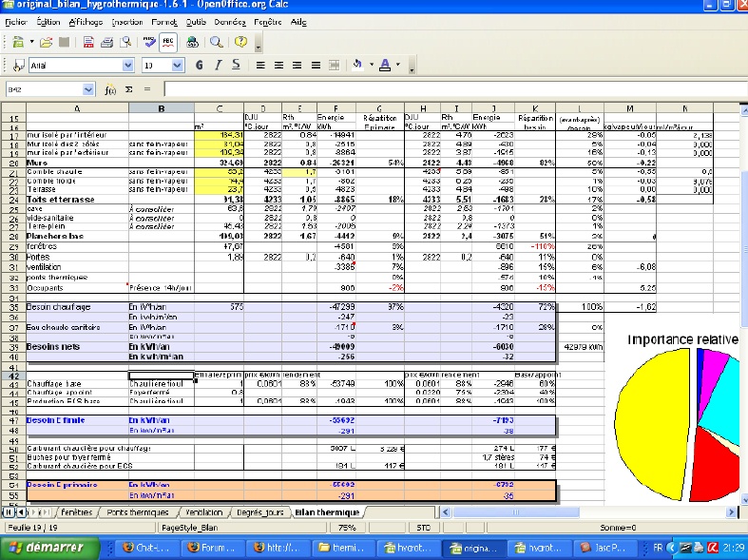Toggle automatic spellcheck
This screenshot has height=560, width=748.
167,42
